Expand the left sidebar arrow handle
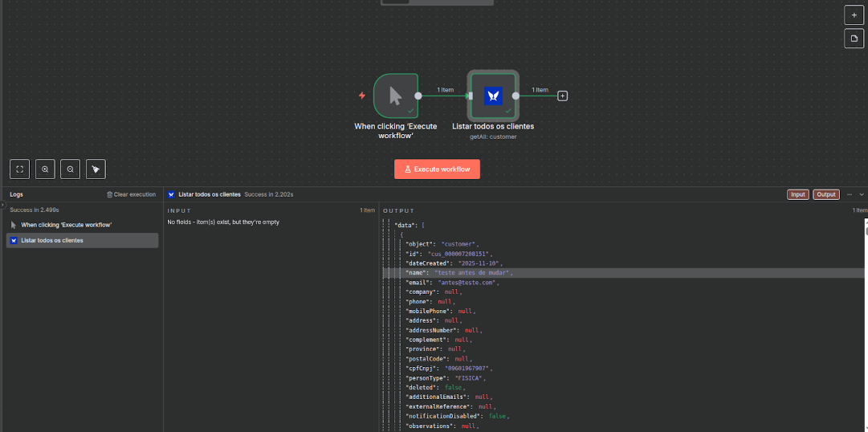 2,206
